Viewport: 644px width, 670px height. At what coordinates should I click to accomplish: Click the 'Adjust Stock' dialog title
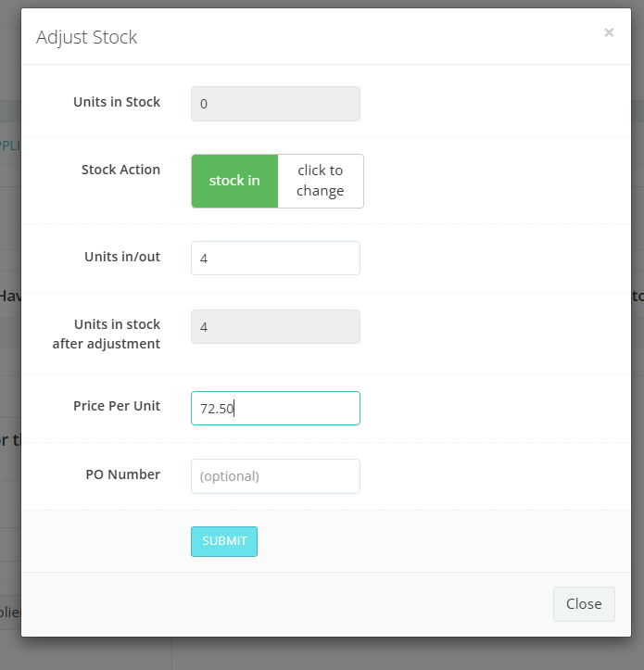tap(86, 37)
